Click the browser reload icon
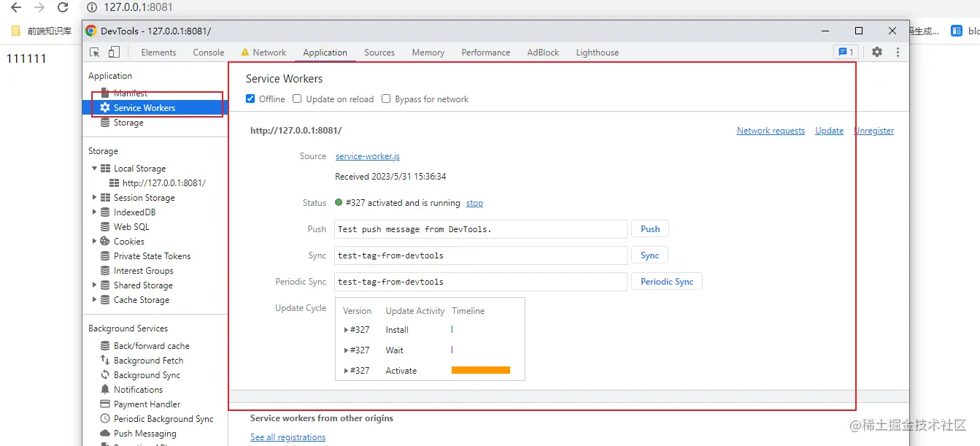Viewport: 980px width, 446px height. click(63, 7)
